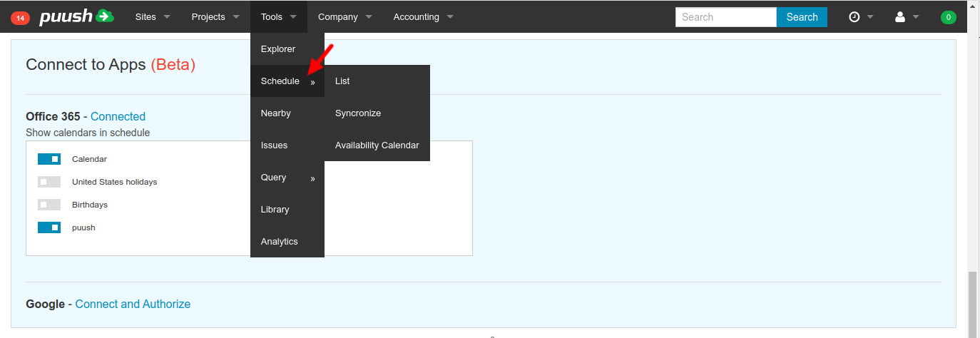Select Explorer from Tools menu
This screenshot has height=338, width=980.
(x=278, y=49)
